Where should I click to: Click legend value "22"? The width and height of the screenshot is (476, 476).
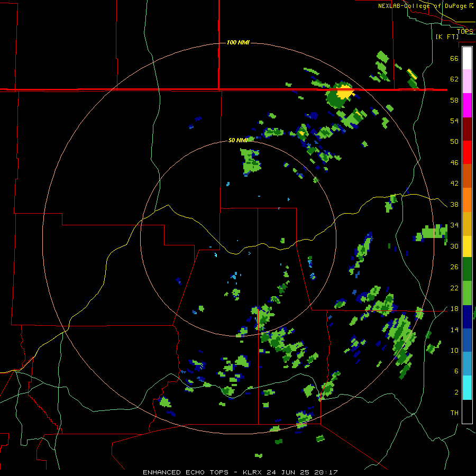point(454,288)
